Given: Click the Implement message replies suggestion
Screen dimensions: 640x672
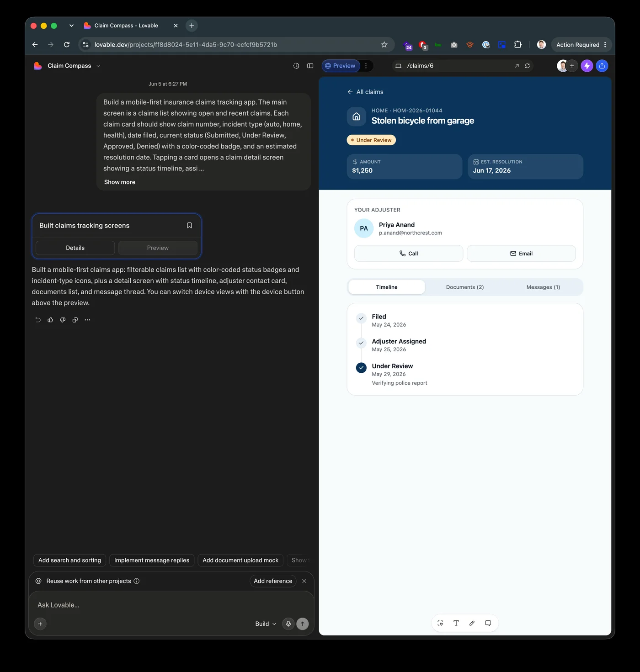Looking at the screenshot, I should click(x=152, y=560).
